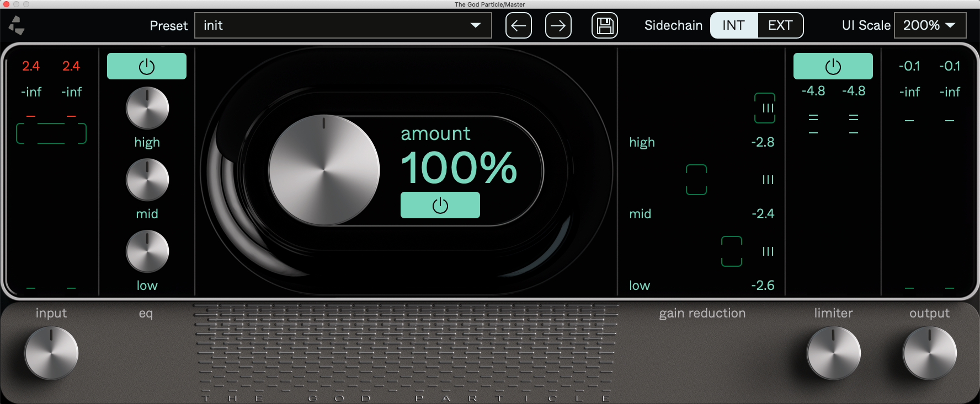This screenshot has width=980, height=404.
Task: Toggle the amount power button
Action: [x=440, y=205]
